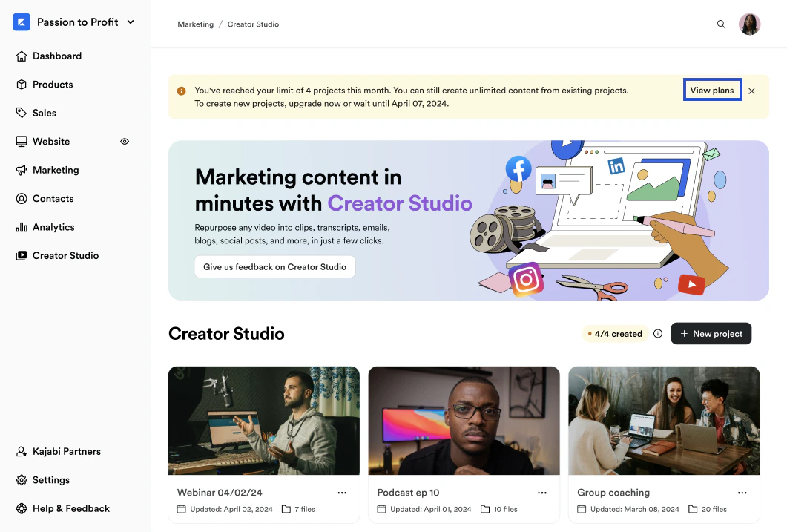Open the Group coaching thumbnail
Viewport: 787px width, 532px height.
tap(664, 421)
